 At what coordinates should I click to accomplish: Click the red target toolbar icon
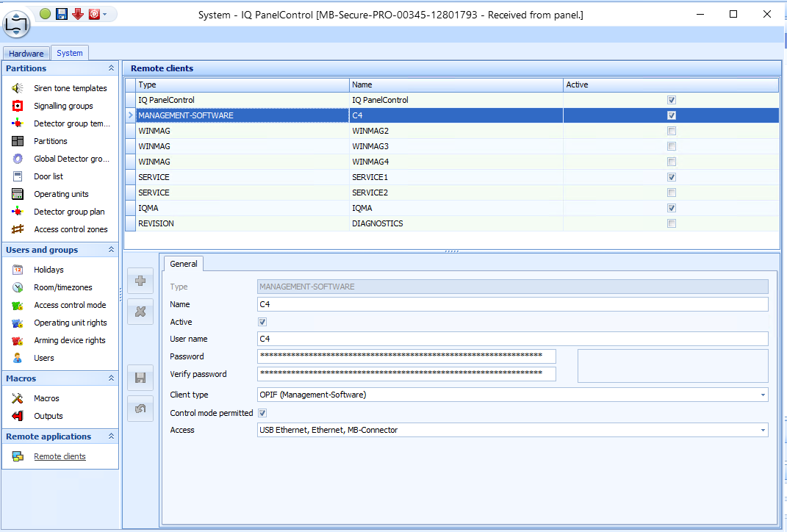(94, 14)
